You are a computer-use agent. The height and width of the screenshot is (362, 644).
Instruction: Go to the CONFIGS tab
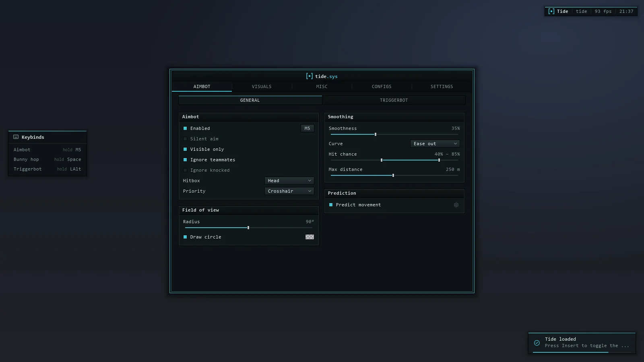(382, 86)
